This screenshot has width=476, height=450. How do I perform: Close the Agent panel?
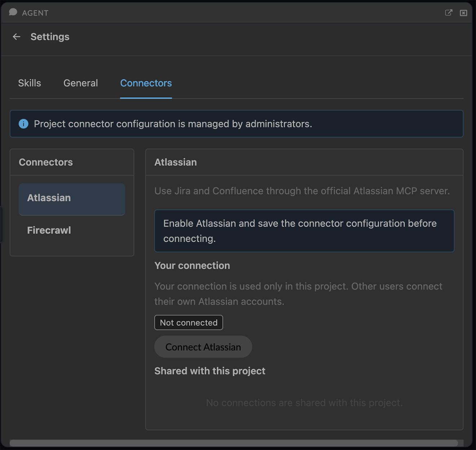click(464, 13)
